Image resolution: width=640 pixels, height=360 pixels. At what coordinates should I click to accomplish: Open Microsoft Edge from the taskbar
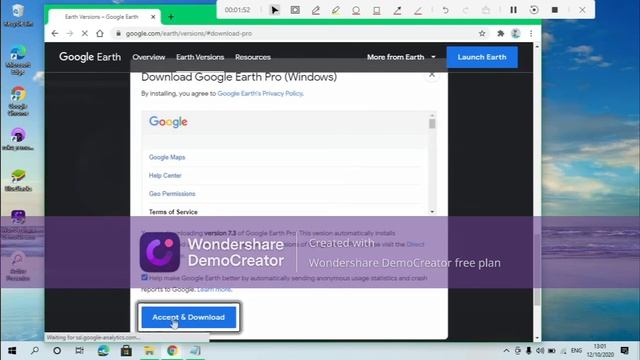[x=103, y=351]
